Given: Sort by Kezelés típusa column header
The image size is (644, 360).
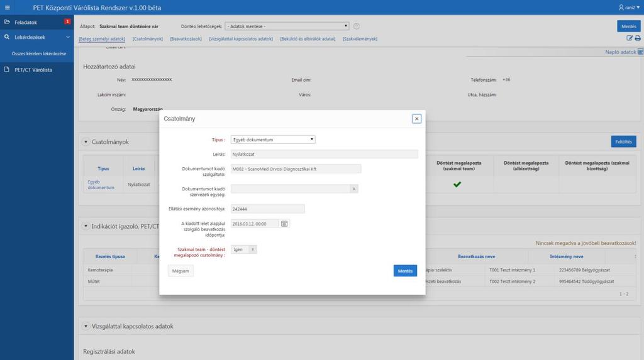Looking at the screenshot, I should coord(110,256).
